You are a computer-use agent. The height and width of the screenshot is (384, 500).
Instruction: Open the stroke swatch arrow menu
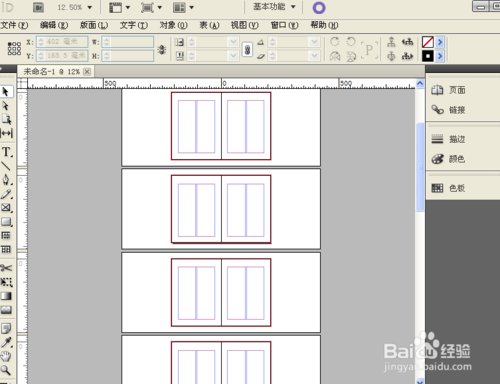click(x=440, y=56)
